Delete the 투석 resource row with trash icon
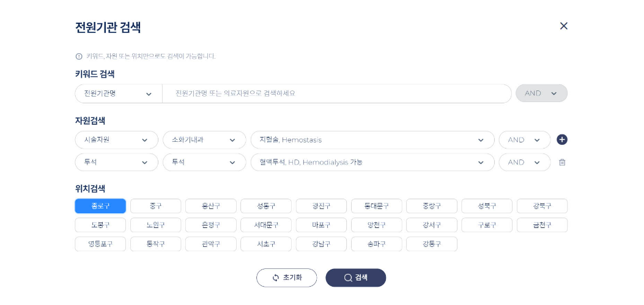The height and width of the screenshot is (305, 644). click(562, 162)
